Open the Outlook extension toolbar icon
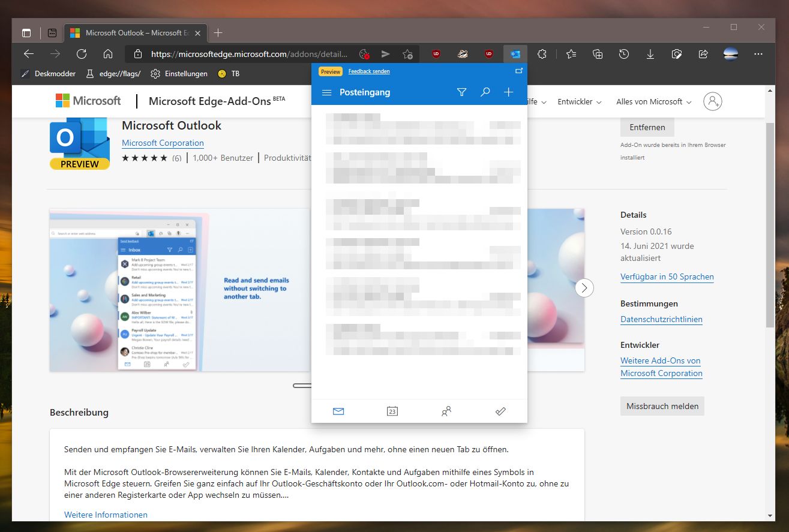 coord(515,54)
